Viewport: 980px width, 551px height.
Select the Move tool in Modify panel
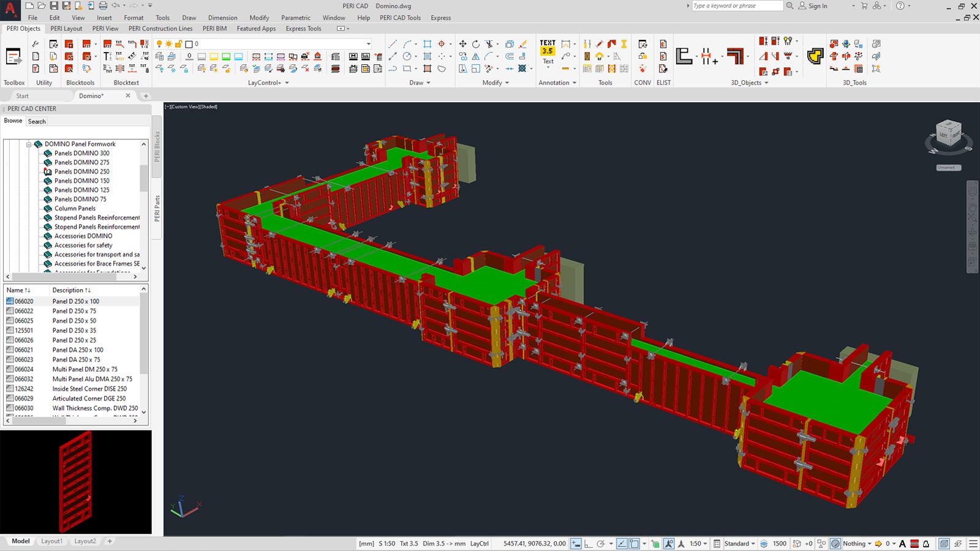pos(462,44)
